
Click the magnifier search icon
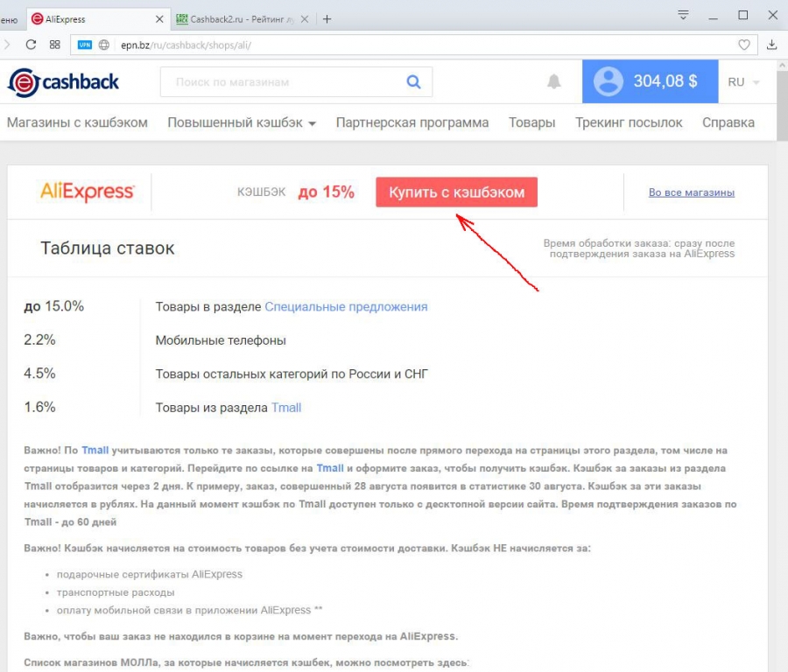(413, 82)
